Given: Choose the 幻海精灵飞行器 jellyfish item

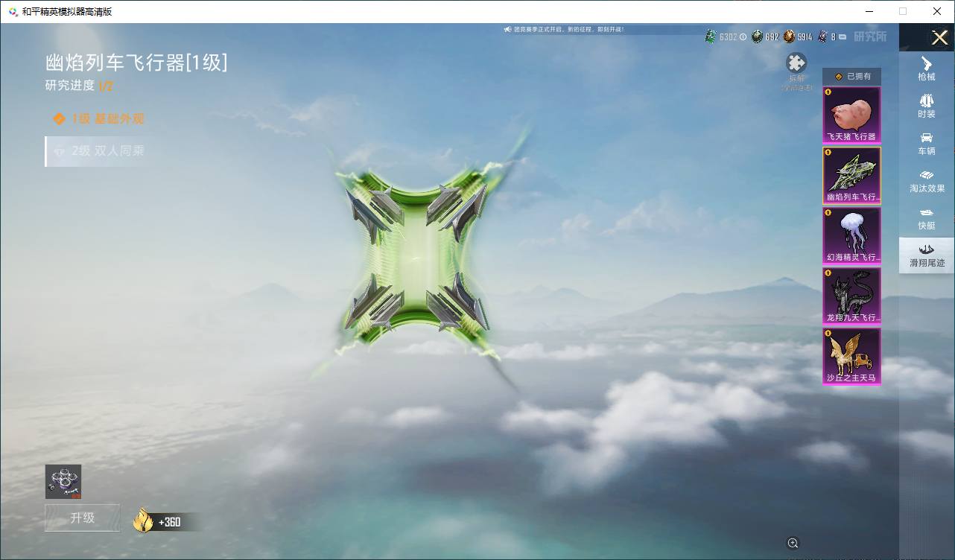Looking at the screenshot, I should (851, 235).
